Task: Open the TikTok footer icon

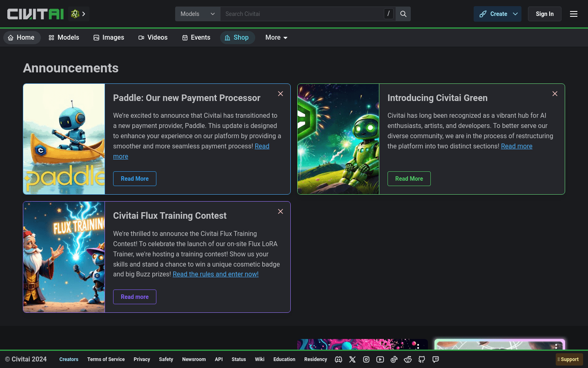Action: 394,359
